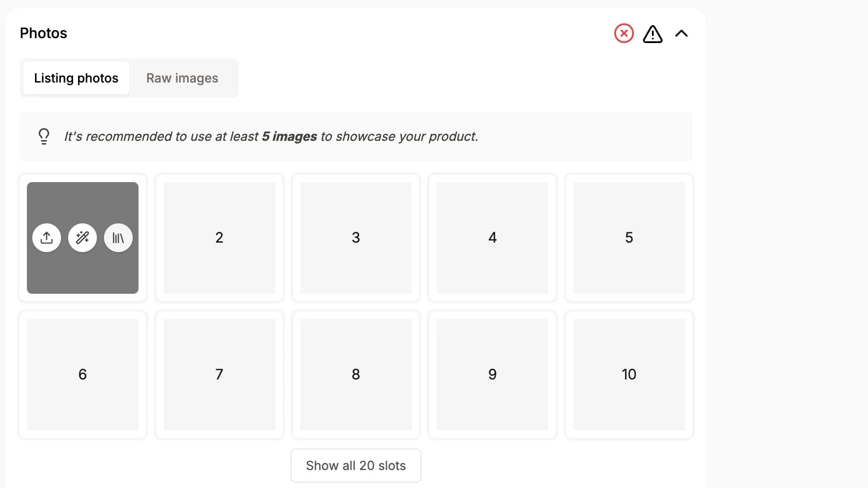Viewport: 868px width, 488px height.
Task: Click the lightbulb tip icon
Action: (44, 136)
